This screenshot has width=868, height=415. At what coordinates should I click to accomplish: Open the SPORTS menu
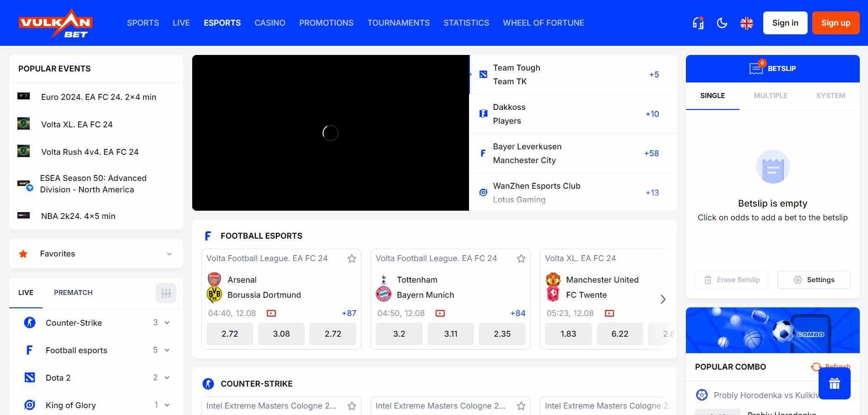(143, 23)
